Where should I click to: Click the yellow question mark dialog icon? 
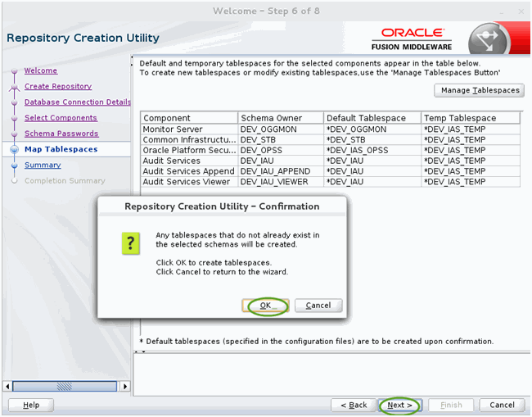[x=131, y=243]
